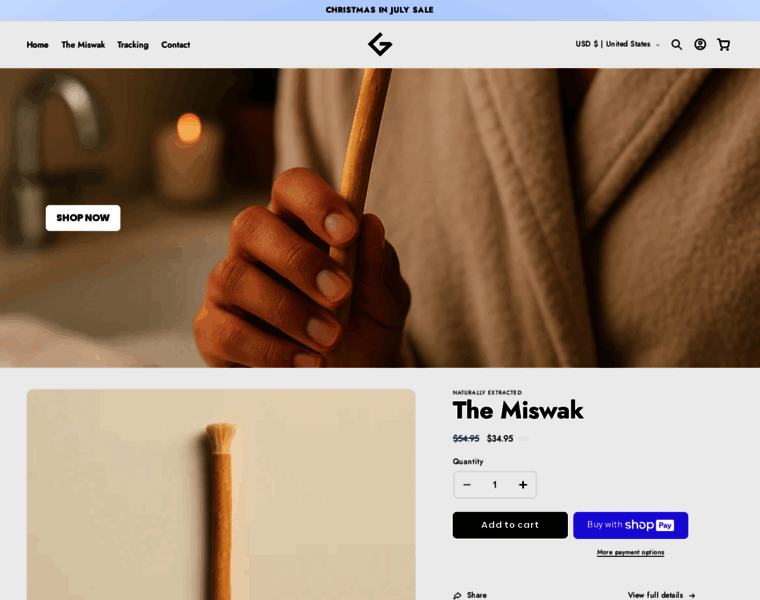
Task: Open More payment options link
Action: 630,552
